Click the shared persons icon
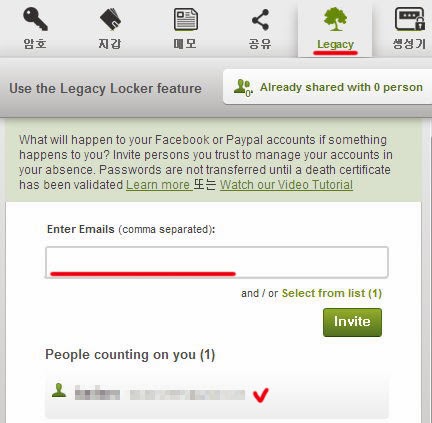 [x=243, y=87]
